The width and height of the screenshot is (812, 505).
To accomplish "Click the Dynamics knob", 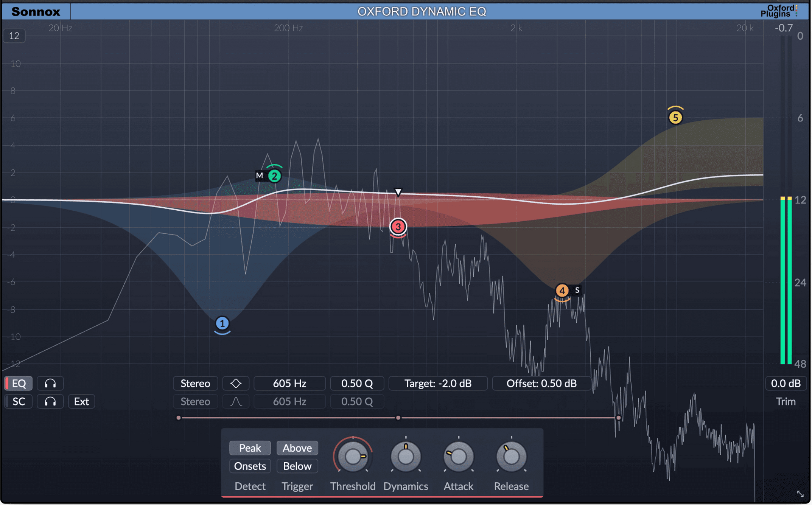I will coord(406,457).
